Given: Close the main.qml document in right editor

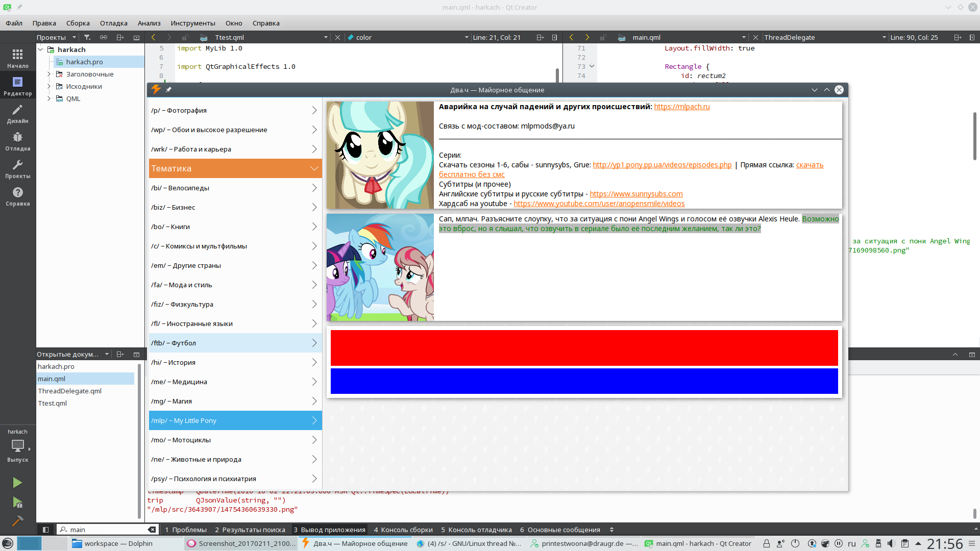Looking at the screenshot, I should (755, 37).
